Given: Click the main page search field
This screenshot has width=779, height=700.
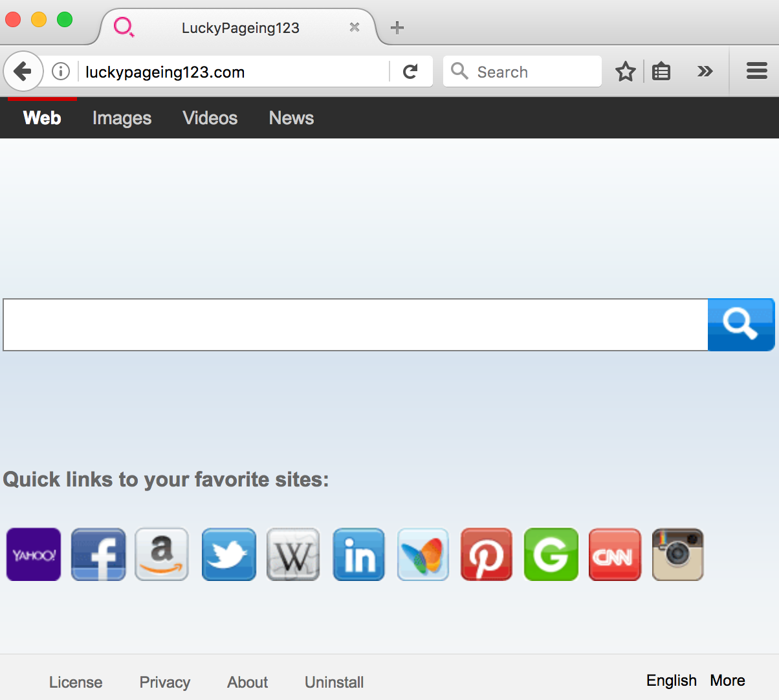Looking at the screenshot, I should tap(355, 325).
